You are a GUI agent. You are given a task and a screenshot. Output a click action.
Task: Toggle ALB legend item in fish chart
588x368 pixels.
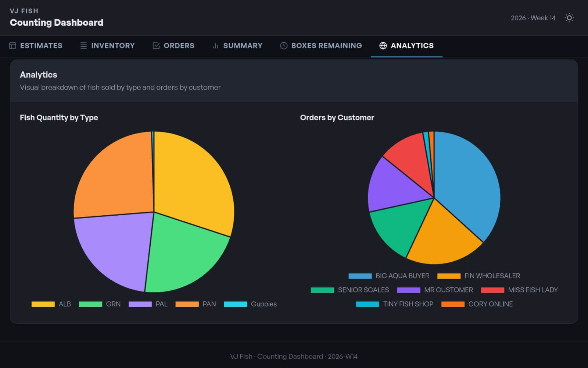click(51, 304)
